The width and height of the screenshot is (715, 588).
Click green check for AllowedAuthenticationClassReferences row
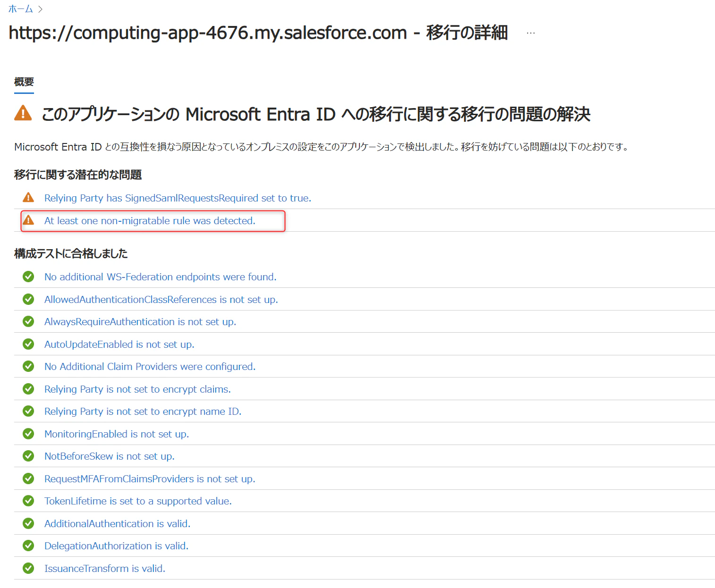click(x=28, y=299)
